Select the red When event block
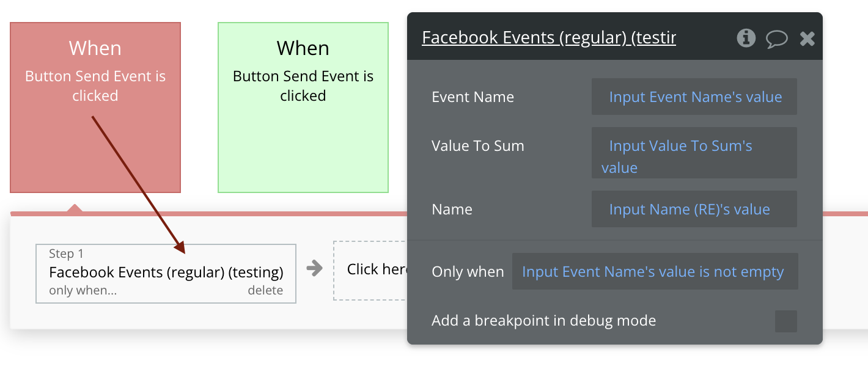Screen dimensions: 868x369 [95, 108]
